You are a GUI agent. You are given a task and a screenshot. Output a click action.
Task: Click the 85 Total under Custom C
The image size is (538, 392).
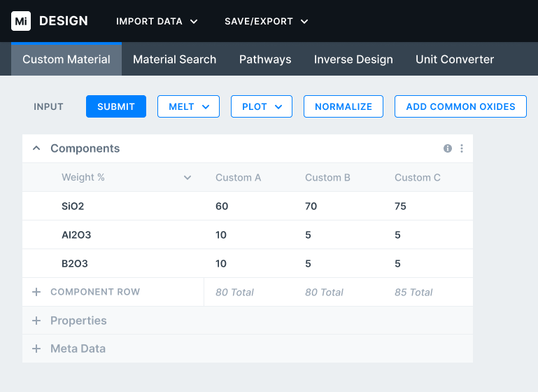tap(413, 292)
